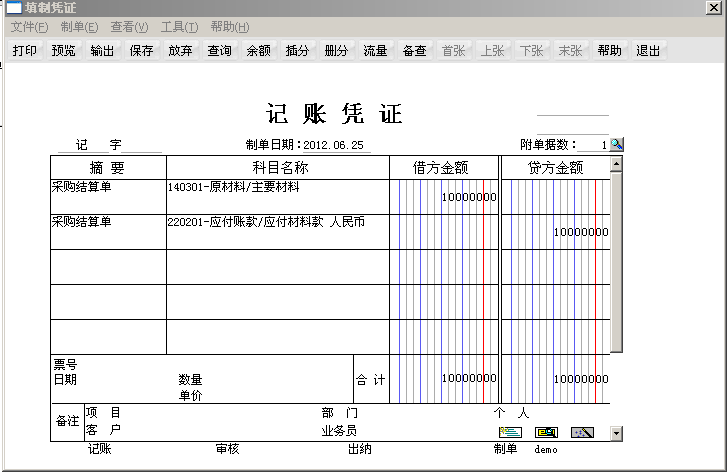Select the 220201-应付账款 account cell
Viewport: 727px width, 472px height.
point(277,231)
